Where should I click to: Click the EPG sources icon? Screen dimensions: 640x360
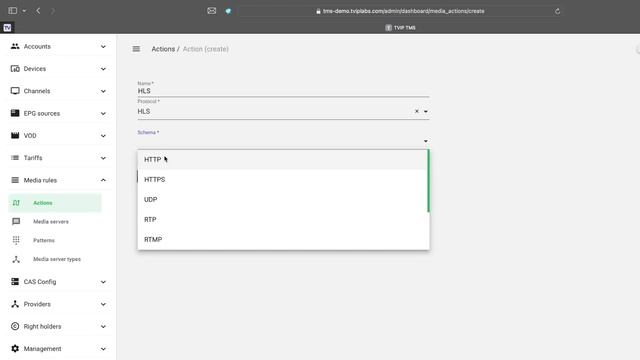[15, 113]
